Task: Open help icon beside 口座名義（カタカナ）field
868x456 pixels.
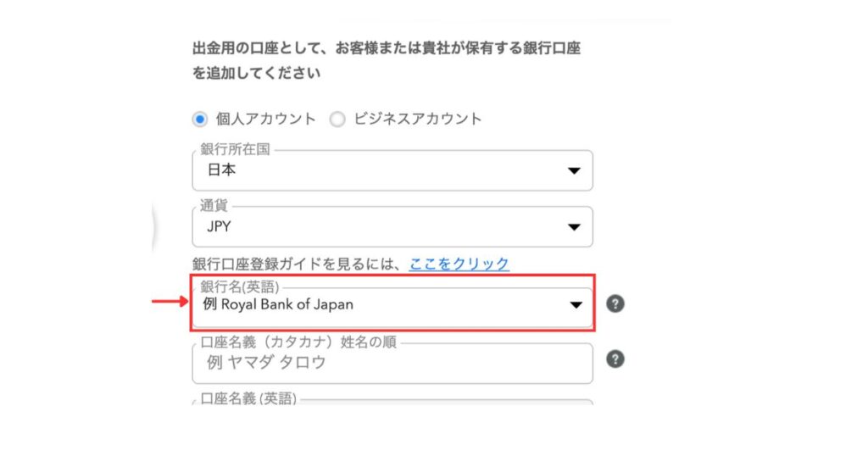Action: point(615,359)
